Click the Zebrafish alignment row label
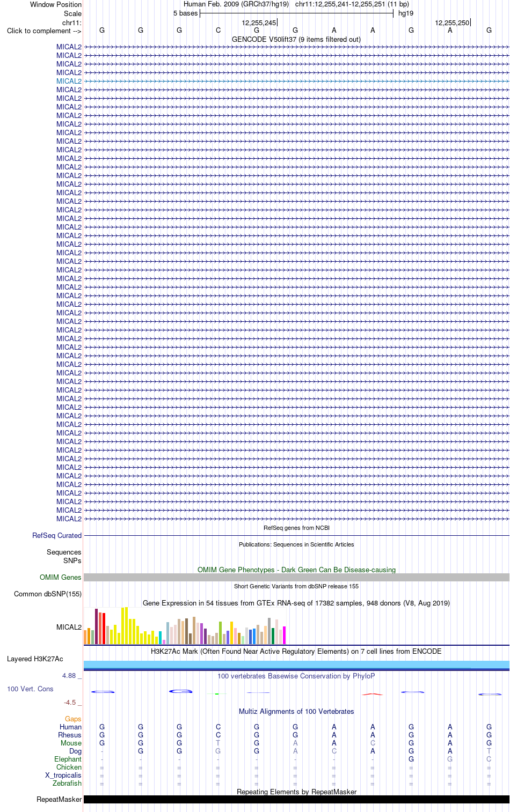The width and height of the screenshot is (510, 812). (x=67, y=783)
